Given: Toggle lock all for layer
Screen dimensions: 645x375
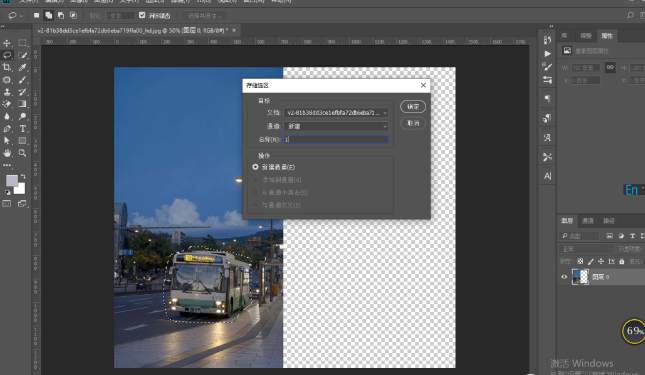Looking at the screenshot, I should tap(622, 261).
